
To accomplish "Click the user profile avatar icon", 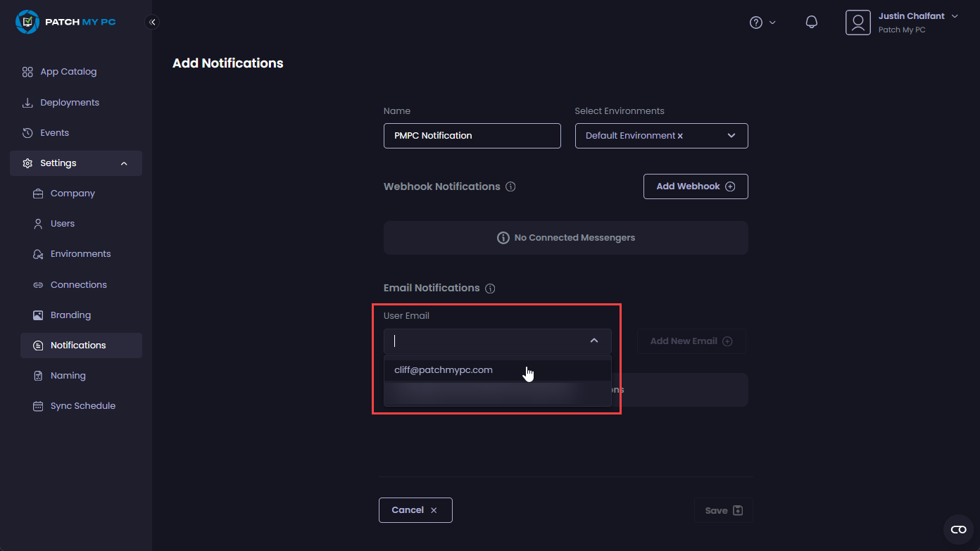I will [x=857, y=23].
